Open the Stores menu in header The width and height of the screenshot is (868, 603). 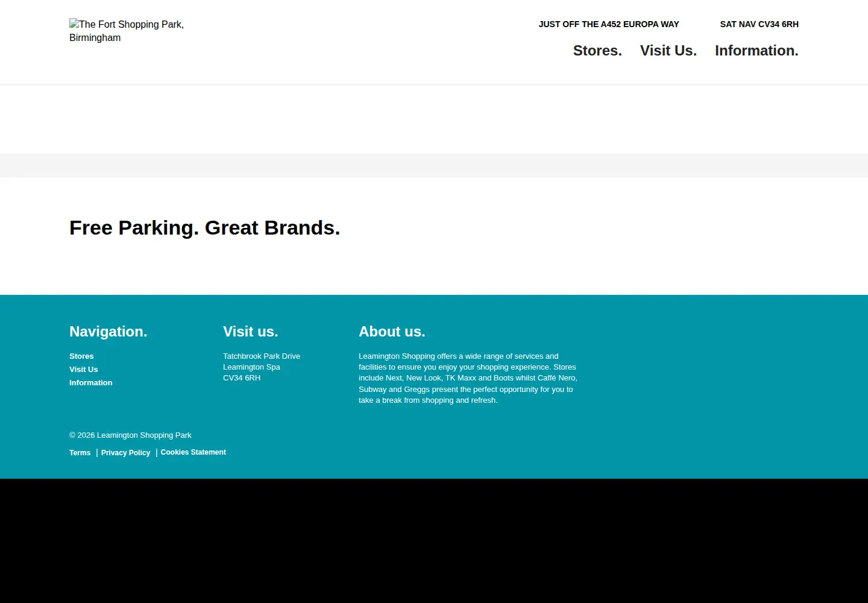pyautogui.click(x=597, y=51)
